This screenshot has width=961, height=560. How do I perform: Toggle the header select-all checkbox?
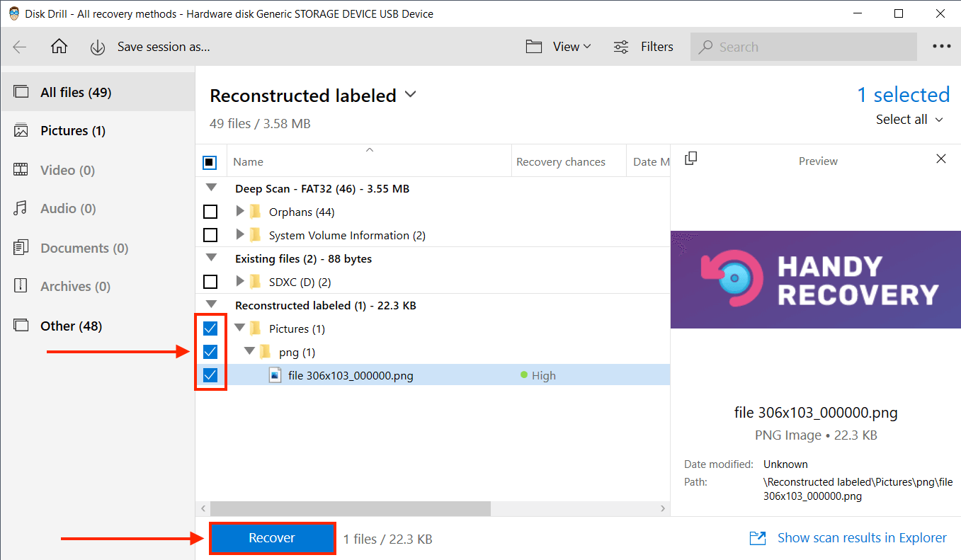[210, 162]
